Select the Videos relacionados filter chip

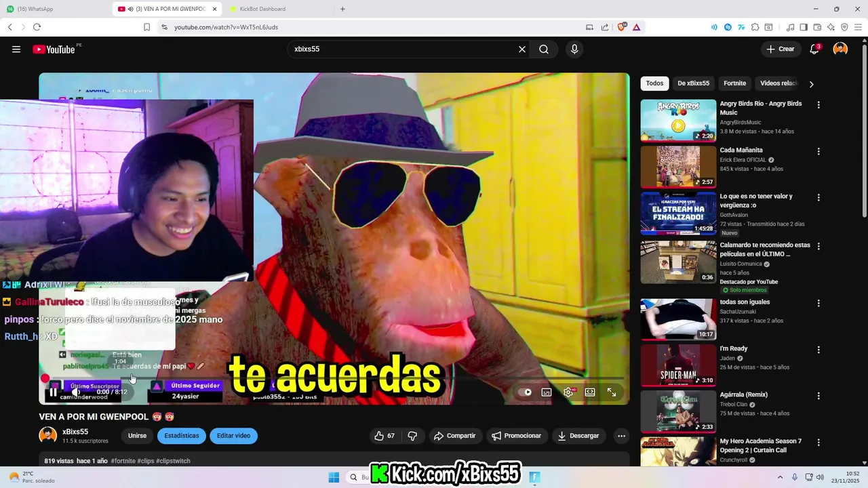click(x=778, y=83)
